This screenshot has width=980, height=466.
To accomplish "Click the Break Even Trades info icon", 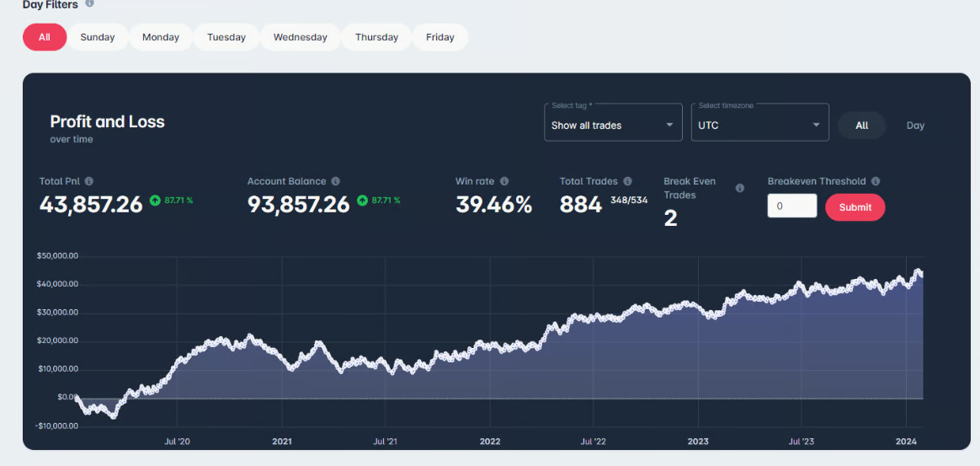I will [740, 188].
